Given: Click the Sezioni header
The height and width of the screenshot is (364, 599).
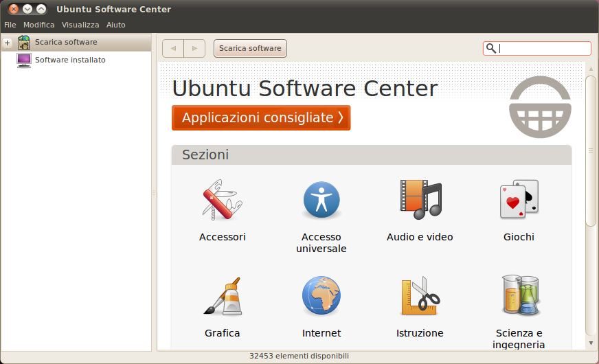Looking at the screenshot, I should click(372, 155).
